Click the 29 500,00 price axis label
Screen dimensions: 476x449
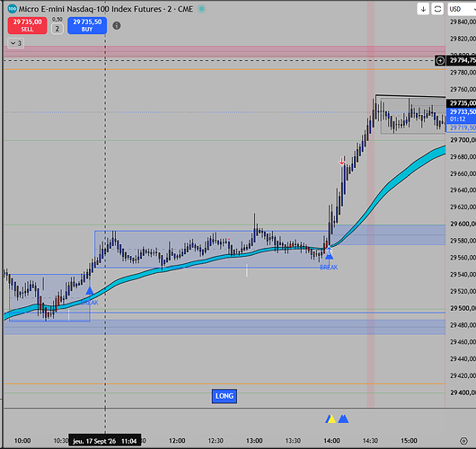point(463,308)
